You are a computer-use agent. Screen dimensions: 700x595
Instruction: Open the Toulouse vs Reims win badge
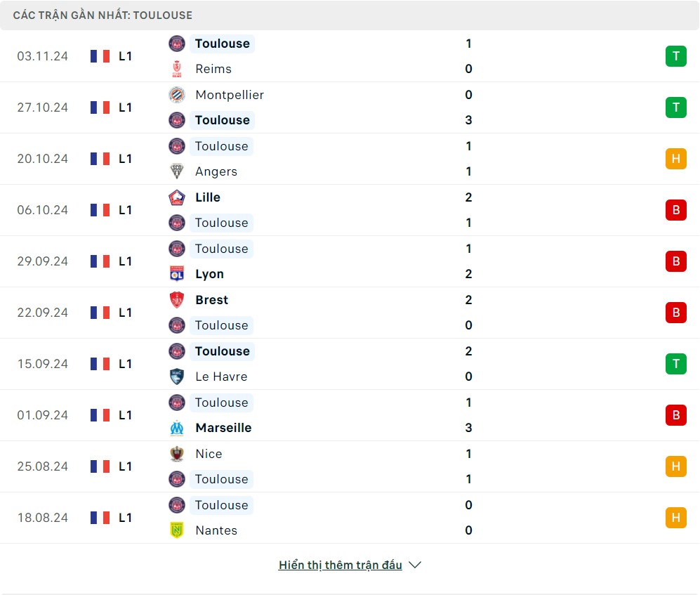coord(675,56)
